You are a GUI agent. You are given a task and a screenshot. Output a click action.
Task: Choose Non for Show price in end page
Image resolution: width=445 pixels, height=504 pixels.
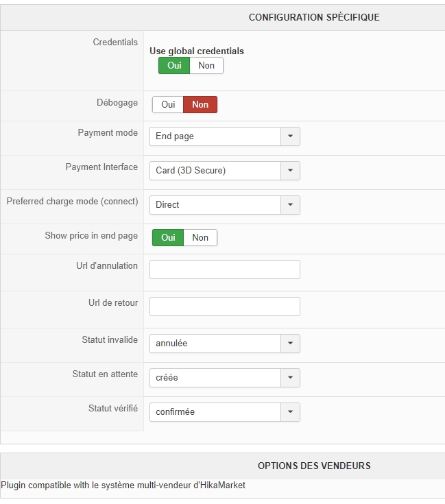[200, 237]
